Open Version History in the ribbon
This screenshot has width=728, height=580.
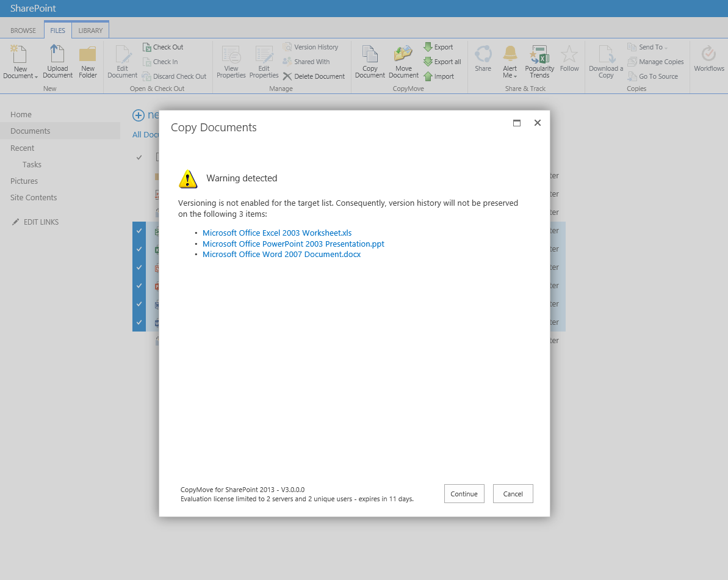click(311, 47)
